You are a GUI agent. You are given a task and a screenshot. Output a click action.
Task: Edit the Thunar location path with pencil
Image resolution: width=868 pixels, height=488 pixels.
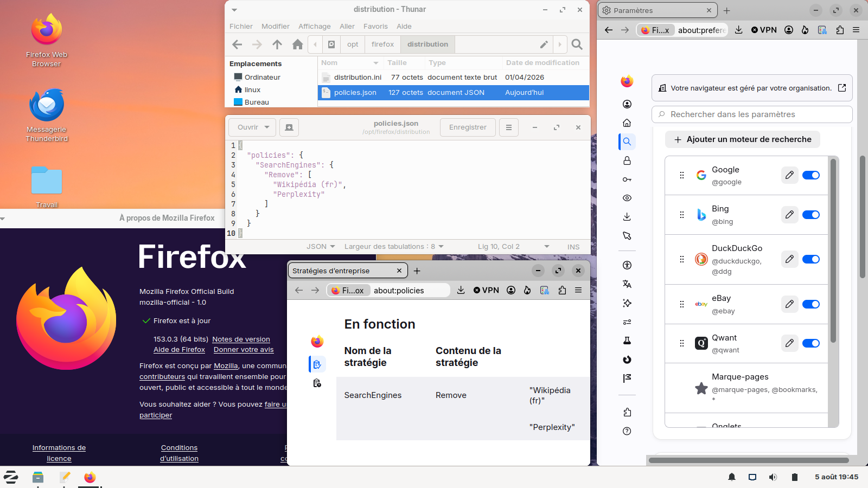544,44
